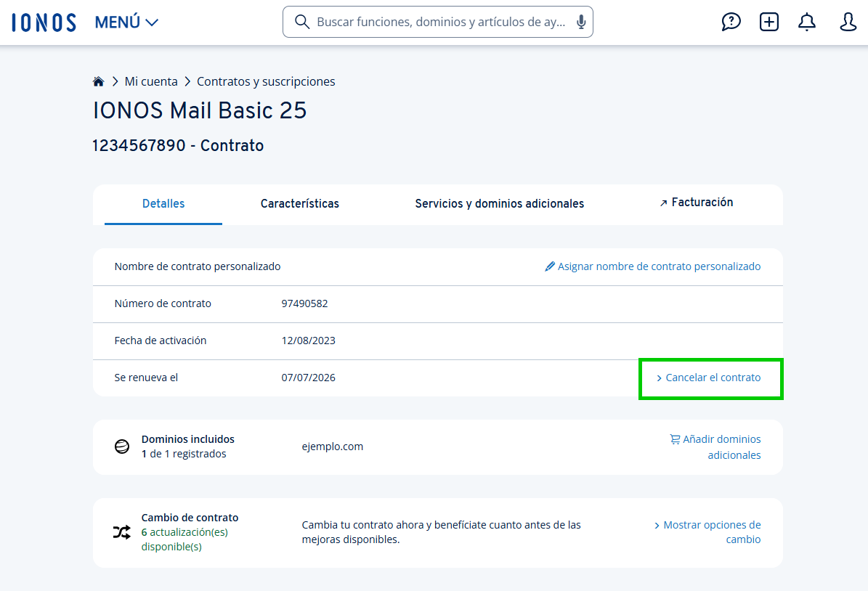Go to home via breadcrumb house icon
Image resolution: width=868 pixels, height=591 pixels.
99,81
